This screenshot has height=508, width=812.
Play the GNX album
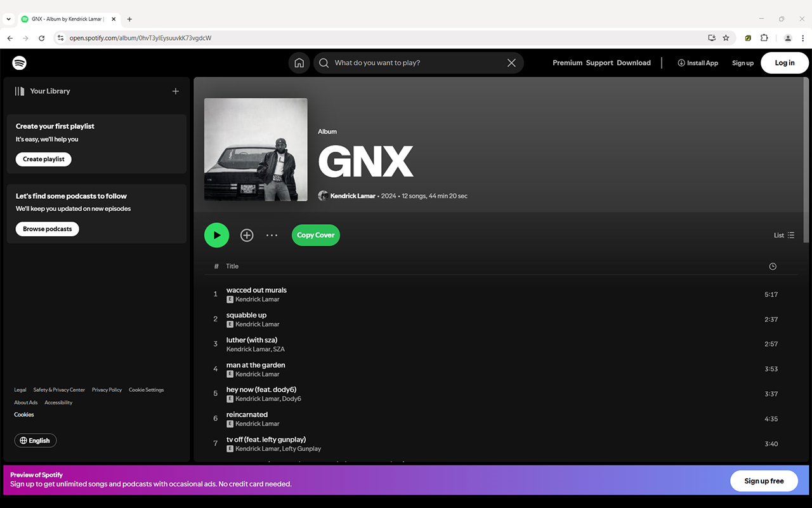coord(216,235)
